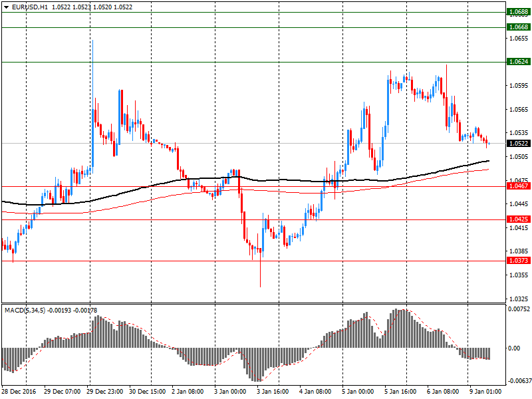Click the 1.0325 price scale value
The width and height of the screenshot is (532, 399).
pos(519,299)
